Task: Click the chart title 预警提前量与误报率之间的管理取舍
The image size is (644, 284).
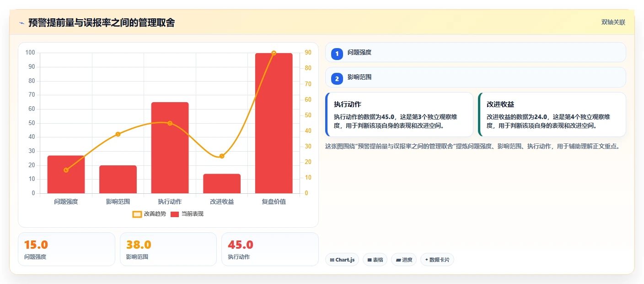Action: (x=102, y=22)
